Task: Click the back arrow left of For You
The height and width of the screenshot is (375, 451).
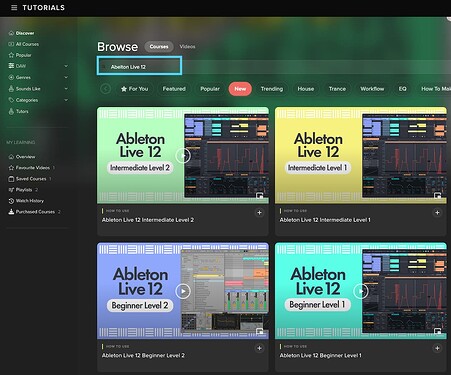Action: pyautogui.click(x=106, y=89)
